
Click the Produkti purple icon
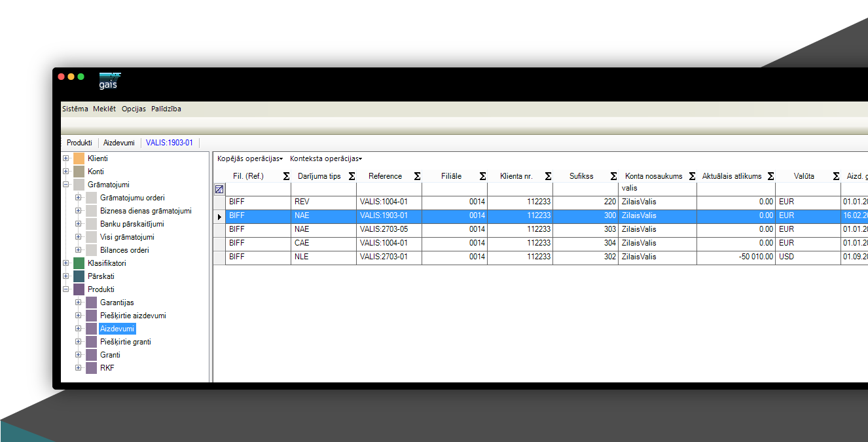(79, 289)
